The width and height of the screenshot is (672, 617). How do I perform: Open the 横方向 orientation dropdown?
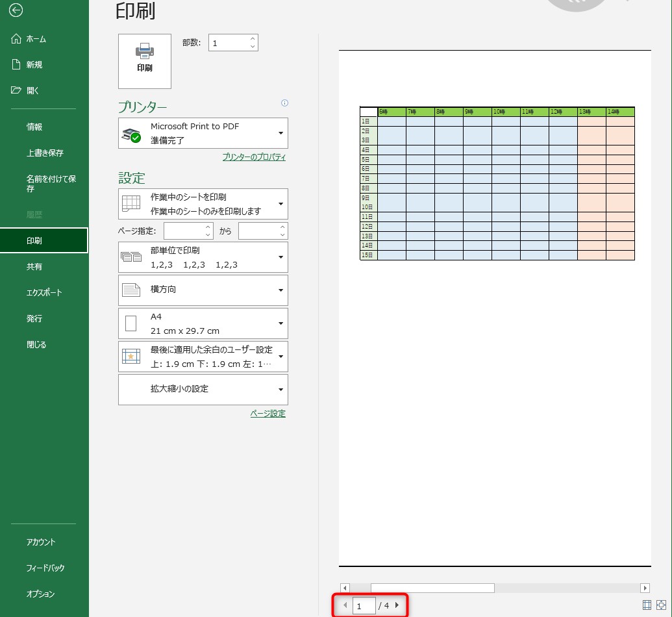pos(203,290)
